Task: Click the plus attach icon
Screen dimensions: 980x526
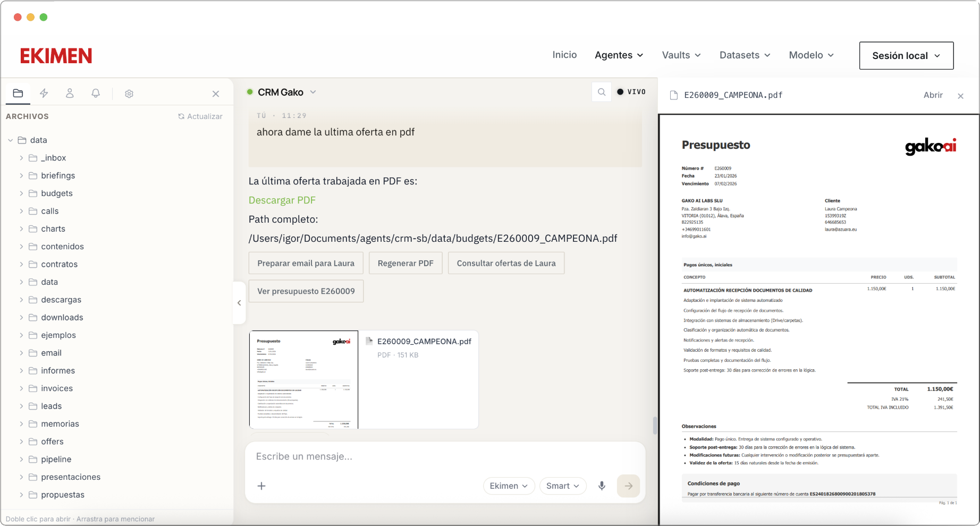Action: (261, 486)
